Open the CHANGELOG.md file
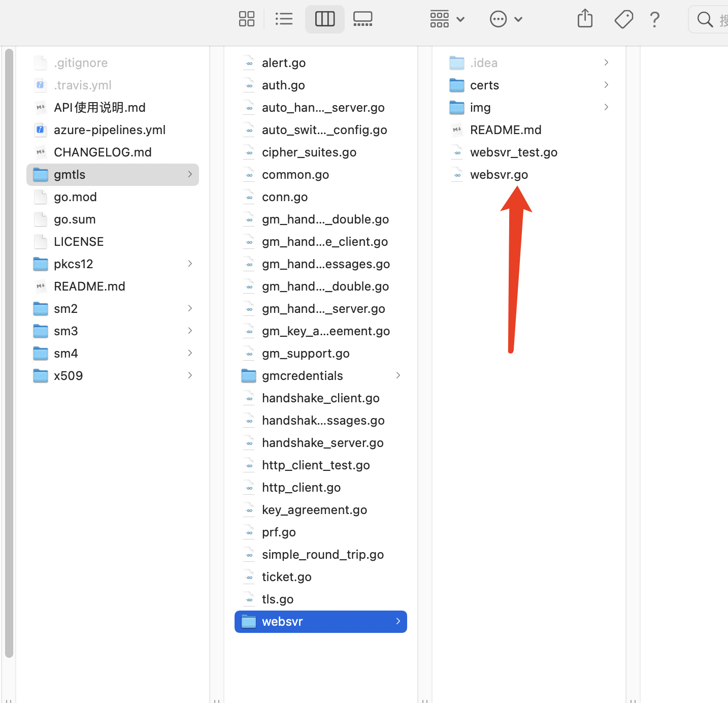The height and width of the screenshot is (703, 728). [102, 152]
